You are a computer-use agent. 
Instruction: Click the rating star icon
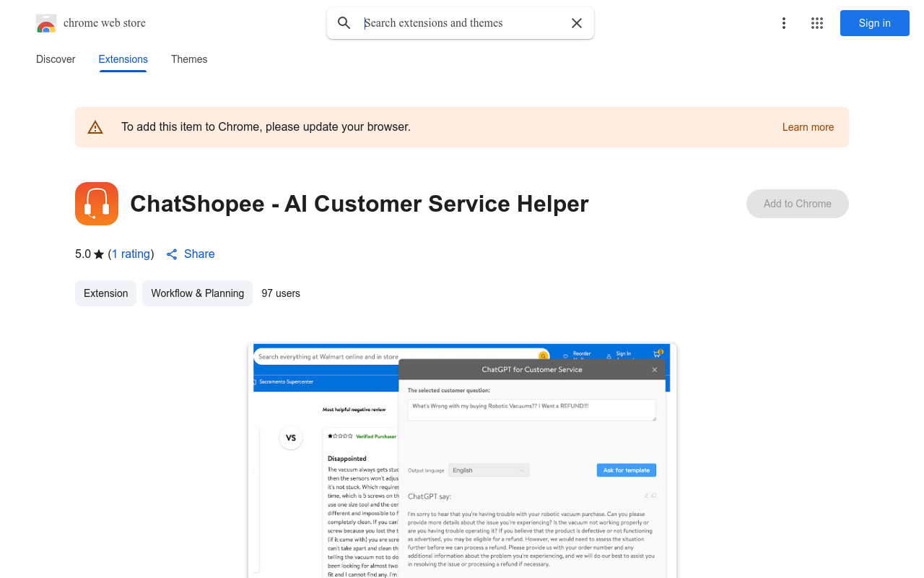[99, 254]
